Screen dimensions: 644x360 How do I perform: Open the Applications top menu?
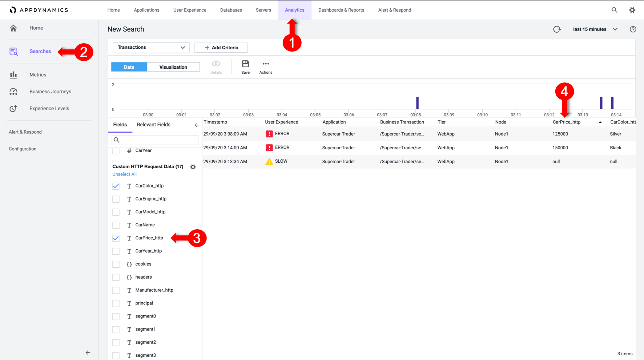(x=146, y=10)
